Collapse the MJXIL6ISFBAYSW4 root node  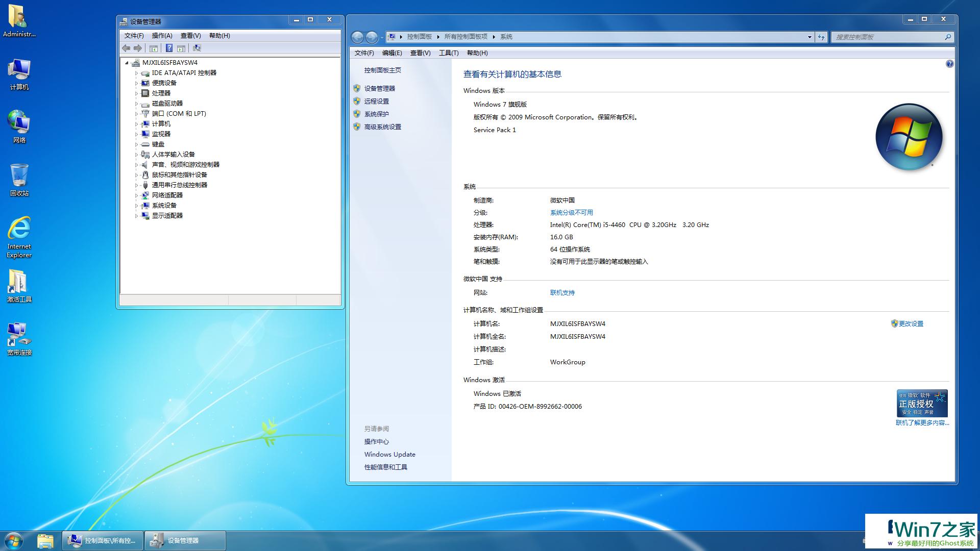pyautogui.click(x=127, y=63)
